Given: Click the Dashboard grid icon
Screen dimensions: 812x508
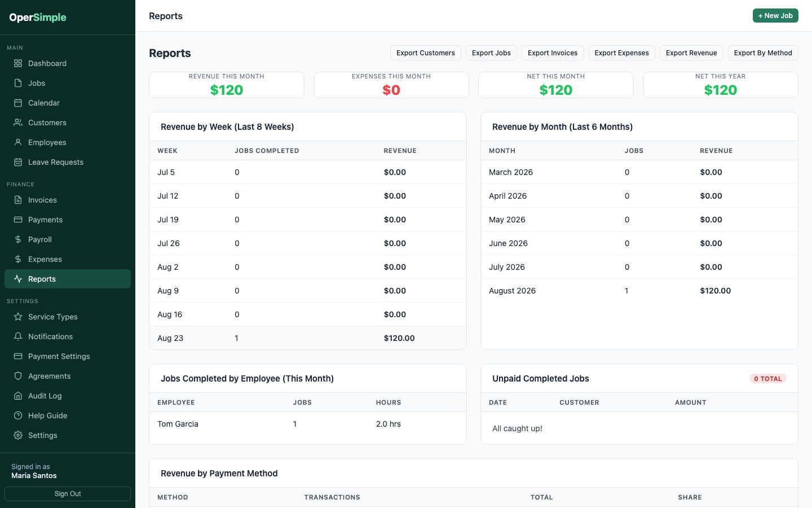Looking at the screenshot, I should [18, 63].
